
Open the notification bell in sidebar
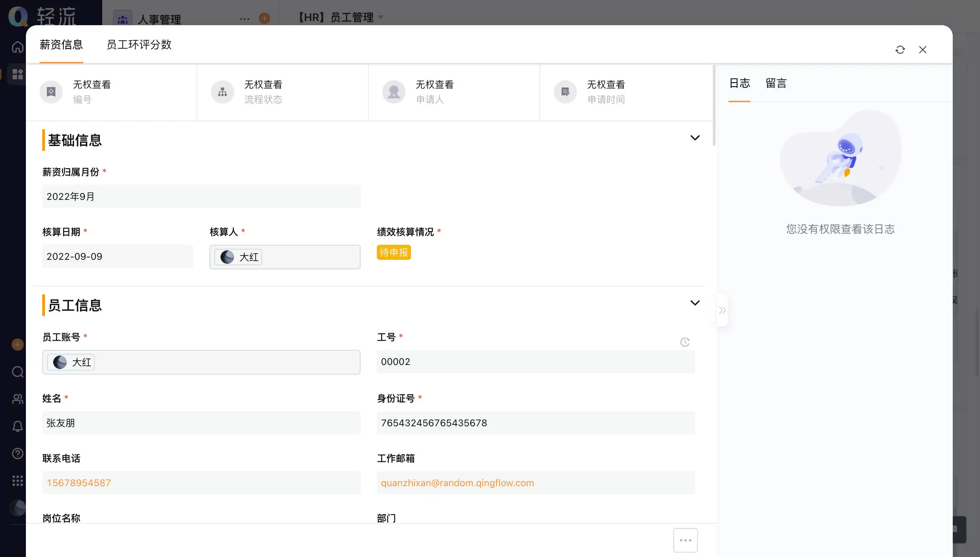coord(18,426)
